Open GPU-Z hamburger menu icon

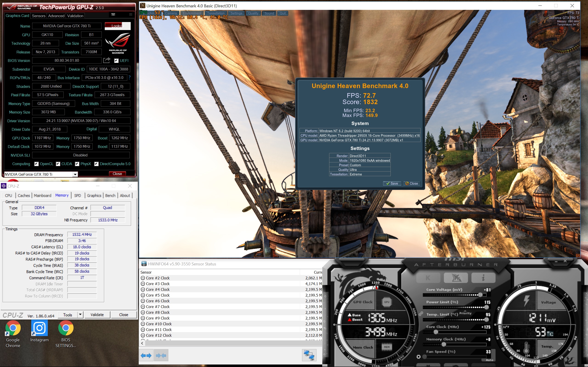[x=131, y=14]
